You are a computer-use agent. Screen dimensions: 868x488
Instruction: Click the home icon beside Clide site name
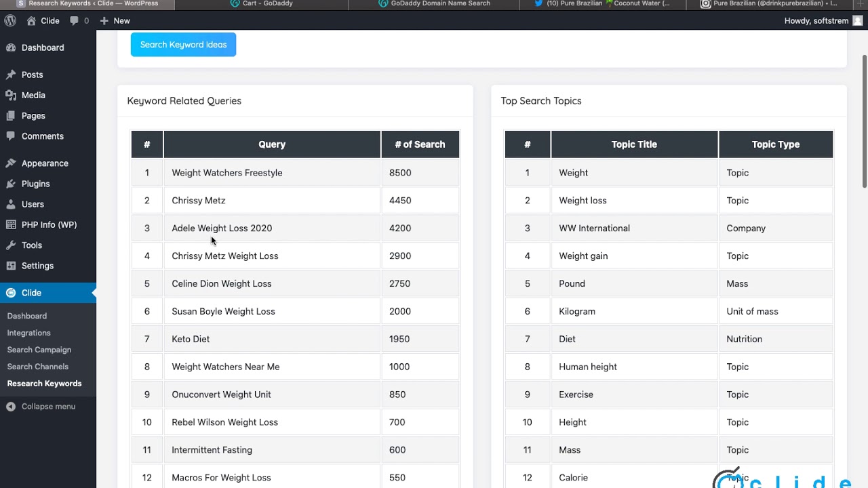pyautogui.click(x=31, y=20)
